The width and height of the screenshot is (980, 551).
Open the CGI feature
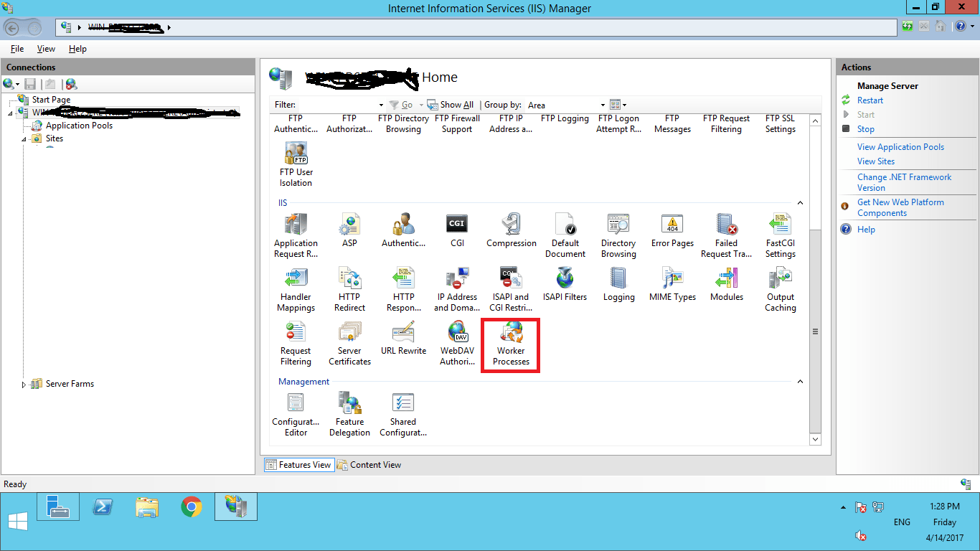point(457,230)
